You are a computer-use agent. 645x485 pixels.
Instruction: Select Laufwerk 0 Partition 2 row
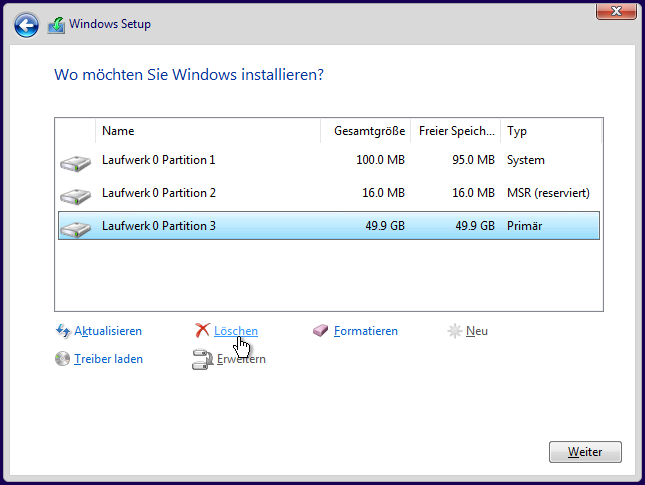pos(329,193)
